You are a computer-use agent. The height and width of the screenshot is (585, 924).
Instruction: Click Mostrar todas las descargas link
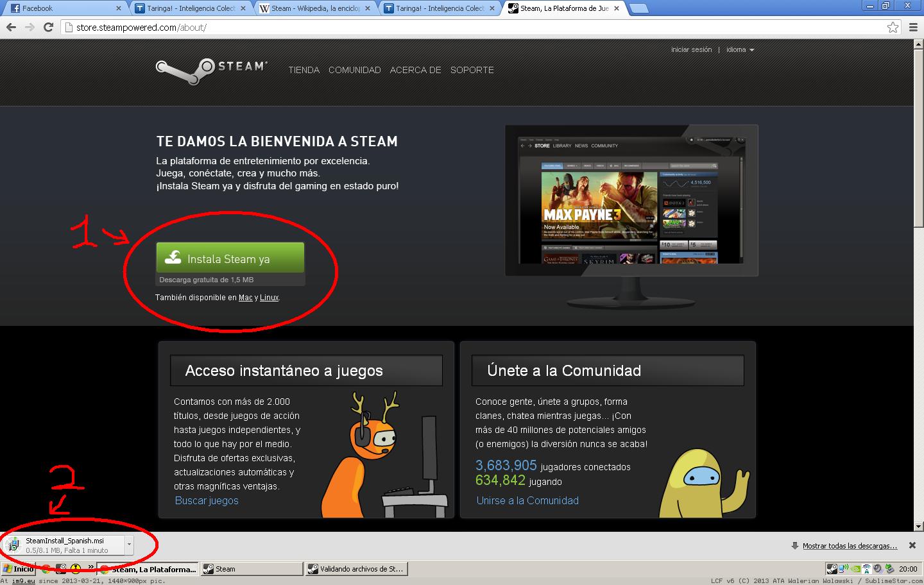[850, 546]
